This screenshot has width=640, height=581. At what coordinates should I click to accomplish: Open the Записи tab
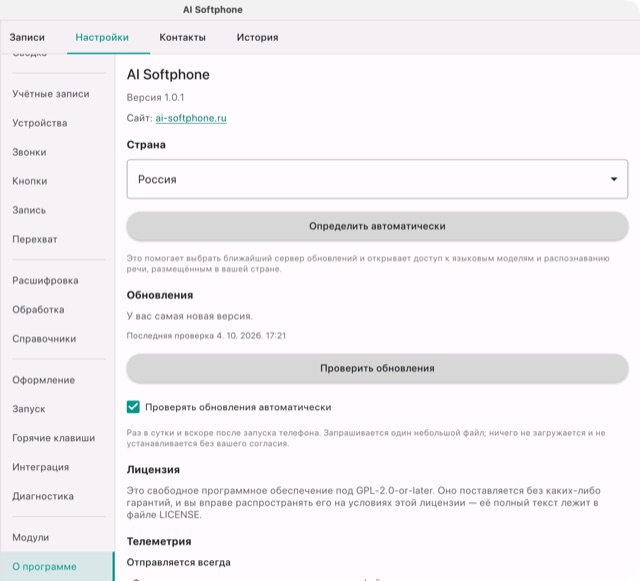(27, 37)
